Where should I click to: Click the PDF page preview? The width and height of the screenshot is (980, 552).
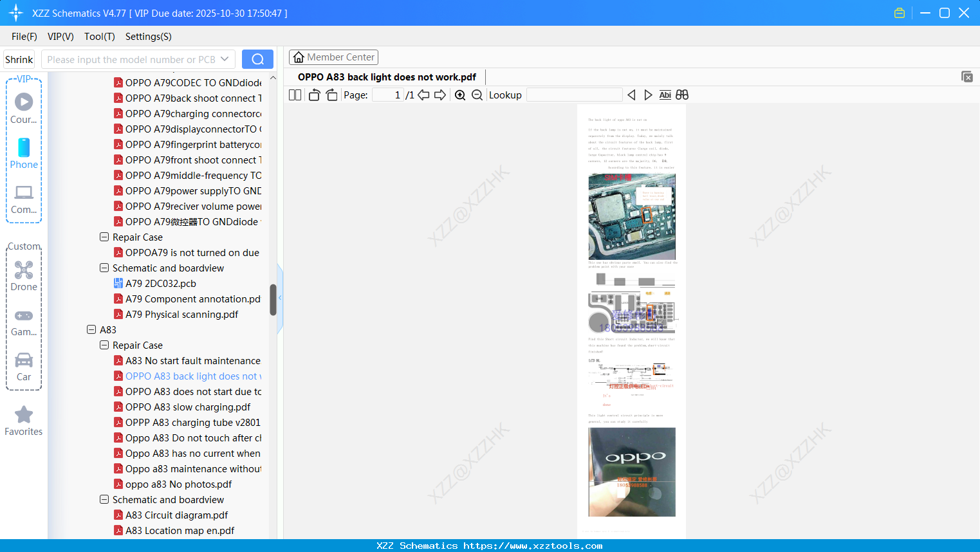pos(632,322)
